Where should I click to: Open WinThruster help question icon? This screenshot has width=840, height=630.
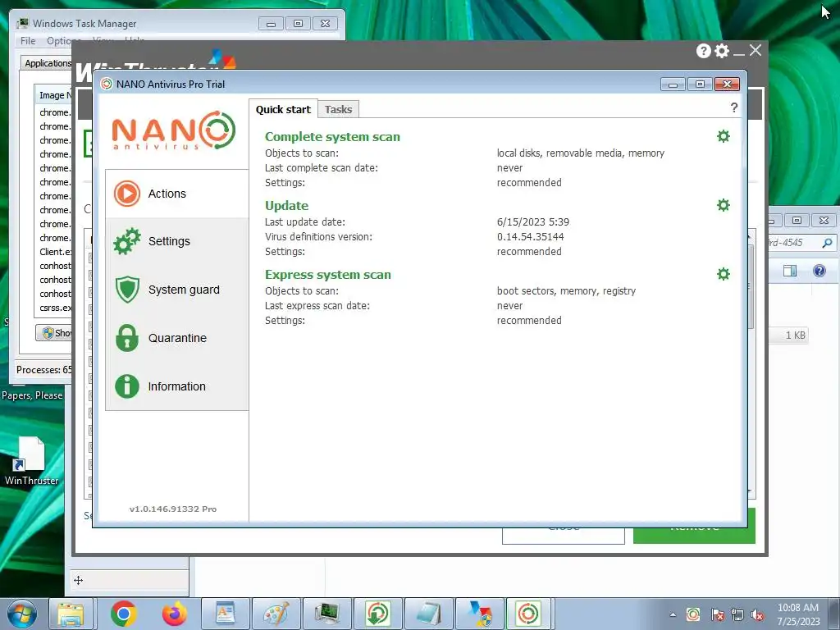tap(703, 51)
